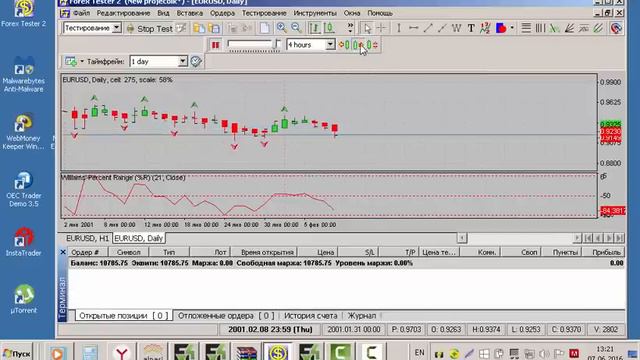Select the T text label tool
The height and width of the screenshot is (360, 640).
pyautogui.click(x=471, y=28)
